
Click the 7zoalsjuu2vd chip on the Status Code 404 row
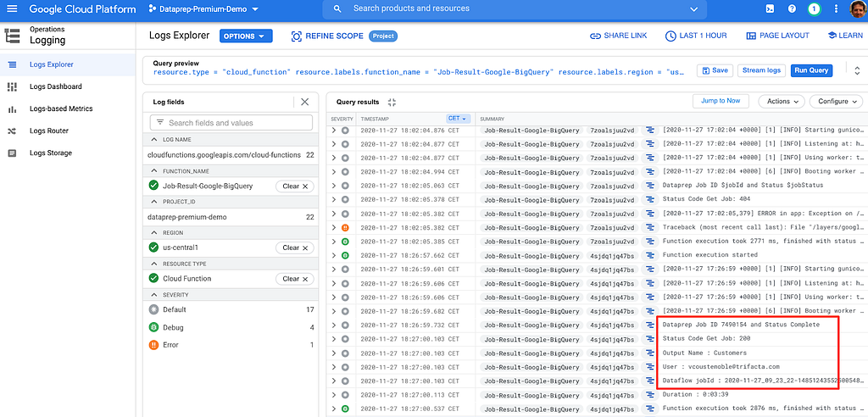pyautogui.click(x=612, y=200)
